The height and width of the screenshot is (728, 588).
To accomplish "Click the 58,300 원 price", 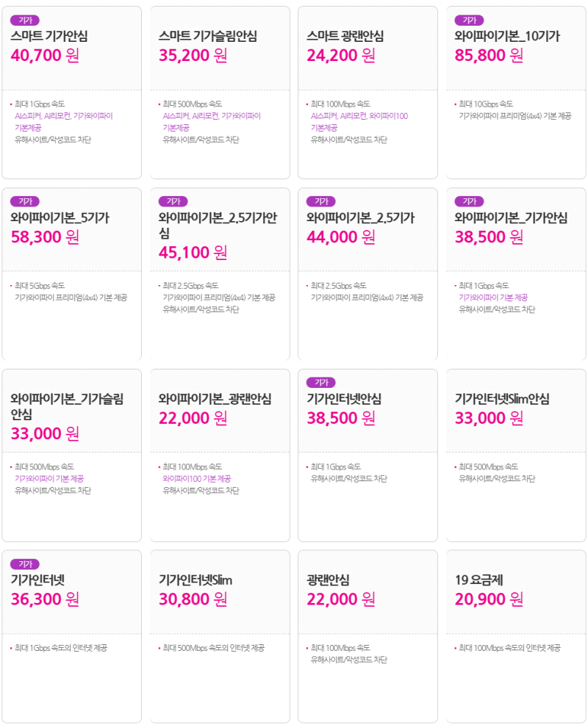I will click(x=45, y=237).
